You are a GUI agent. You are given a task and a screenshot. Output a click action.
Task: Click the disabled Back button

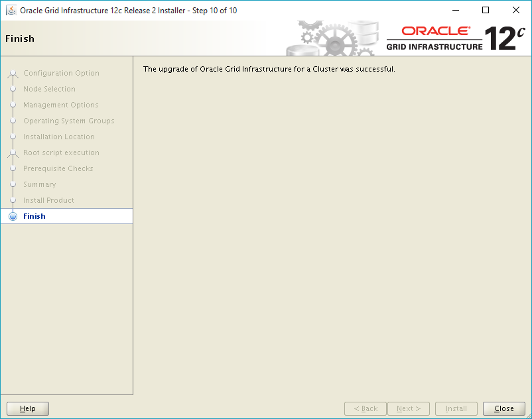[366, 408]
